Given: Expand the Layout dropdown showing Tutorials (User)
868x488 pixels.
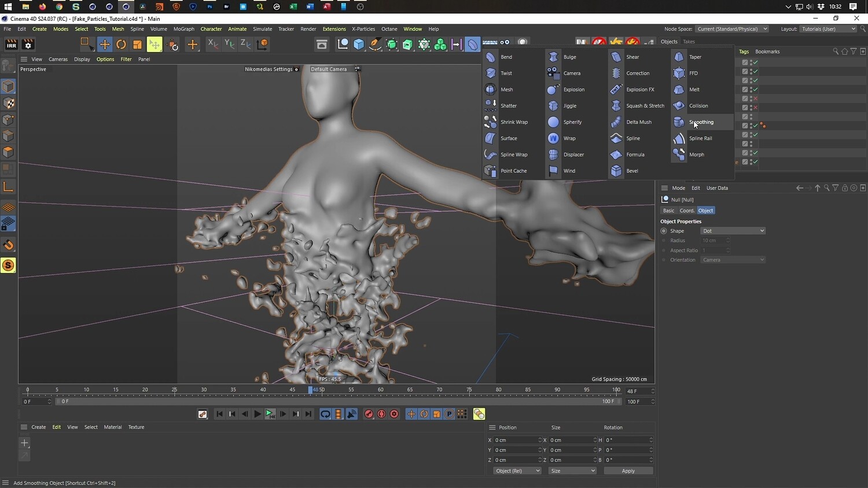Looking at the screenshot, I should (x=828, y=29).
